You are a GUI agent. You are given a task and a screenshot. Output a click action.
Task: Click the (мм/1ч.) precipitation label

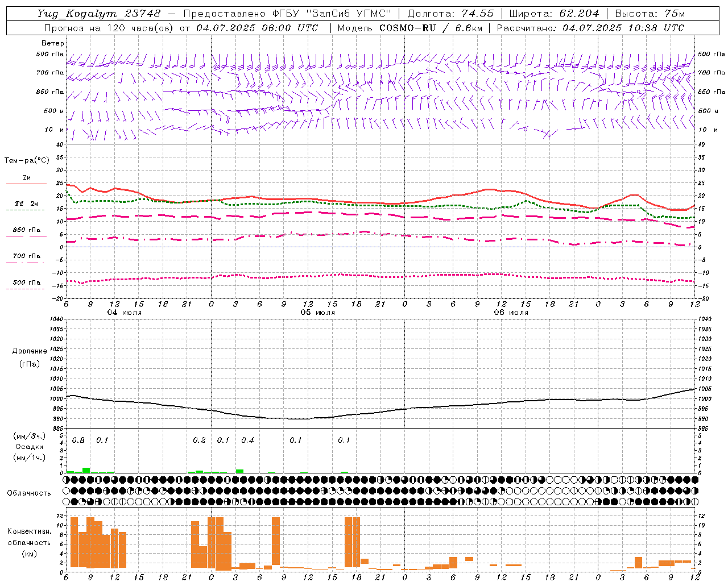pos(29,458)
